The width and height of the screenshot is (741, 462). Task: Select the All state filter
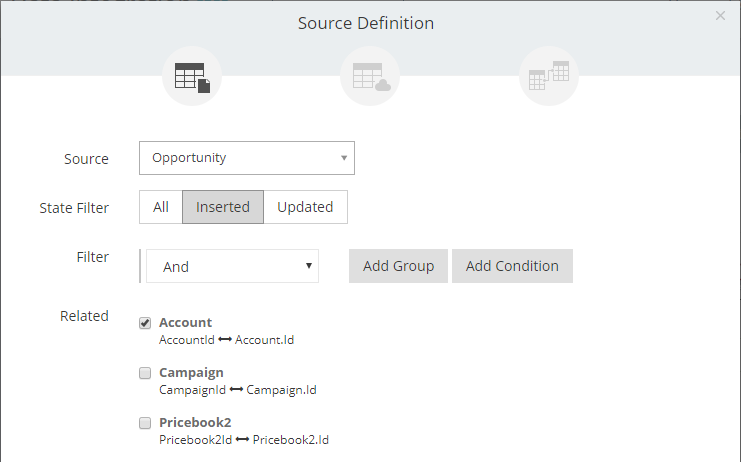point(161,207)
